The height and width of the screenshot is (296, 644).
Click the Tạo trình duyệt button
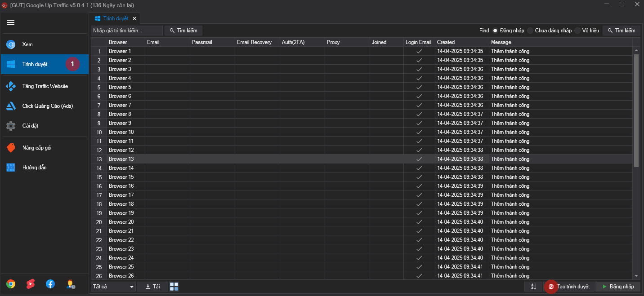tap(569, 287)
